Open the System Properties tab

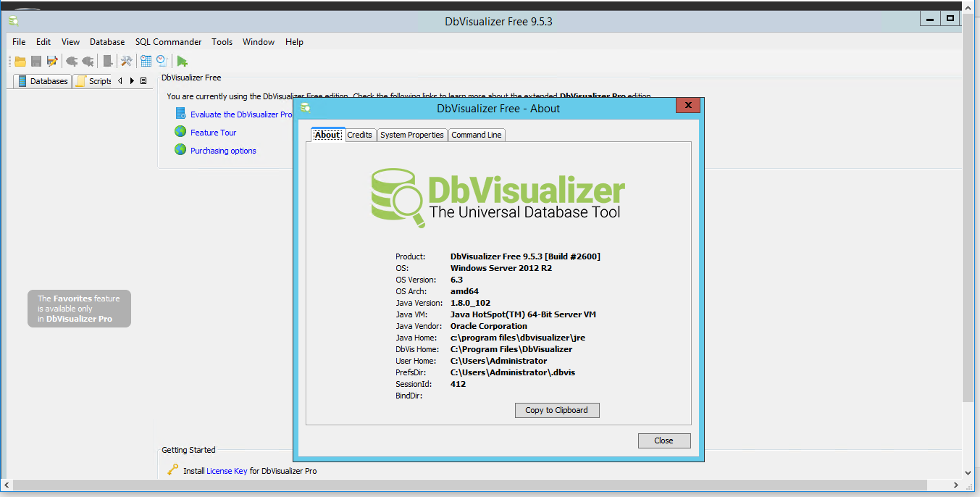click(411, 135)
